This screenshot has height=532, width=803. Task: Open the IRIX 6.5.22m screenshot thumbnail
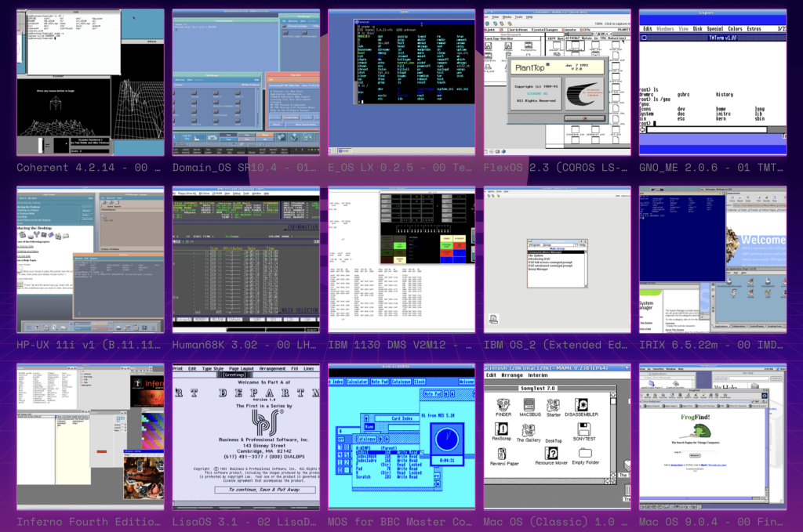(713, 260)
